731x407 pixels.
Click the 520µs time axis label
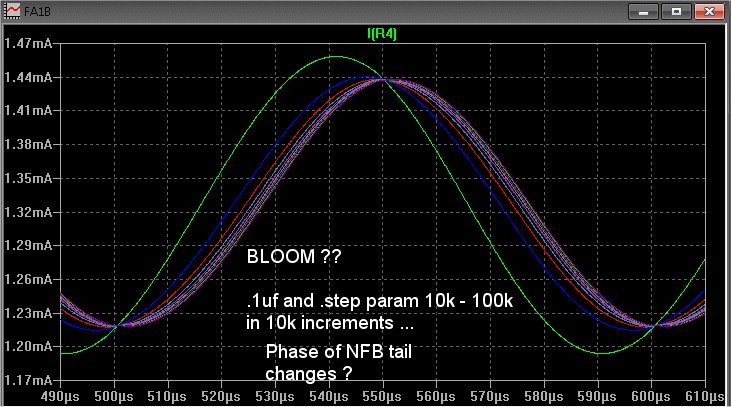[x=221, y=397]
